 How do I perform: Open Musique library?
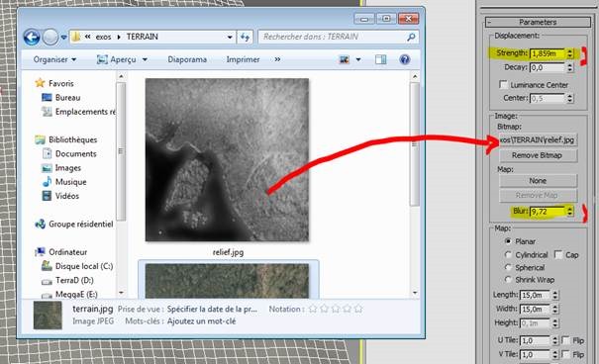tap(70, 182)
